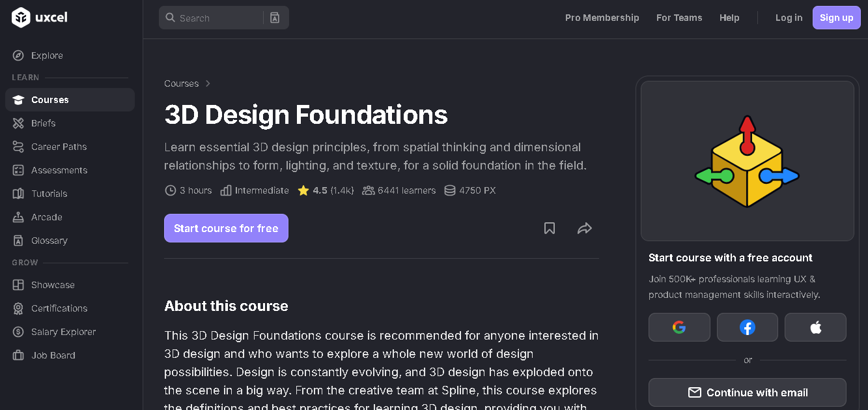Open Assessments in the sidebar

59,169
